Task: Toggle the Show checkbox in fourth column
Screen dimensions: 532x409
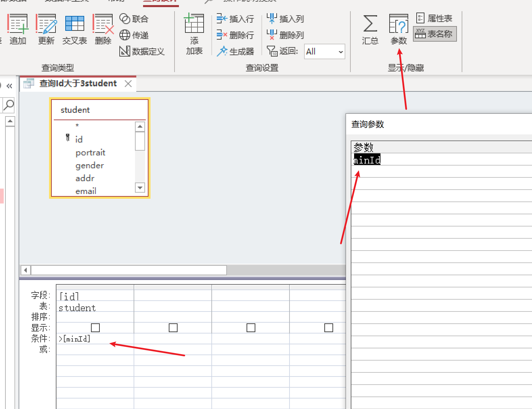Action: click(x=329, y=328)
